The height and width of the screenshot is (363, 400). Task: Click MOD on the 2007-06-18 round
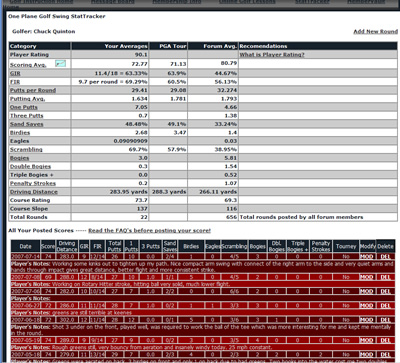(x=367, y=320)
